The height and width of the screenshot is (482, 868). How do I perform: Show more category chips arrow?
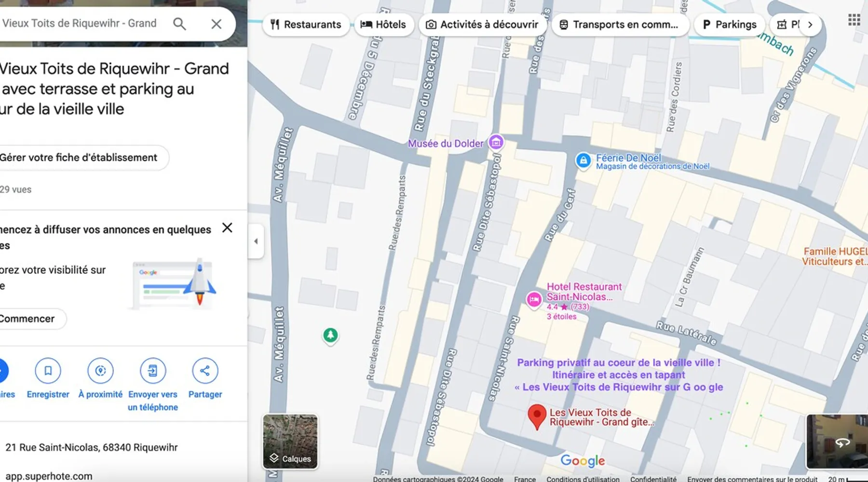pyautogui.click(x=810, y=25)
